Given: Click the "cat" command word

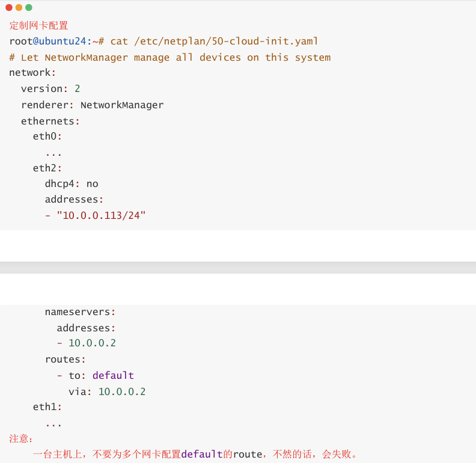Looking at the screenshot, I should click(119, 41).
